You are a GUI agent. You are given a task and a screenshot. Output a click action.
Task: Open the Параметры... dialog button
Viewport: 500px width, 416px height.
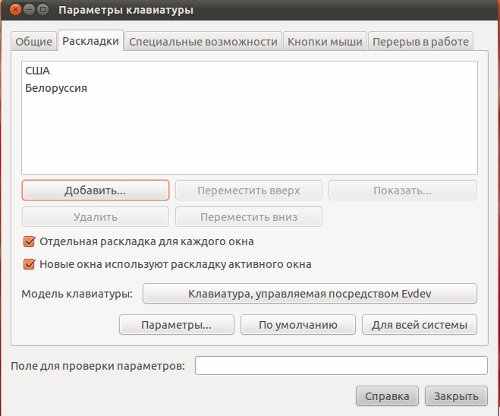(x=177, y=324)
